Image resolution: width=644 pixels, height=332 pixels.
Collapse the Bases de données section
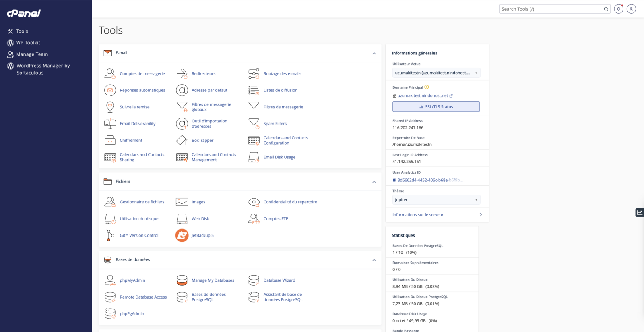pyautogui.click(x=374, y=260)
